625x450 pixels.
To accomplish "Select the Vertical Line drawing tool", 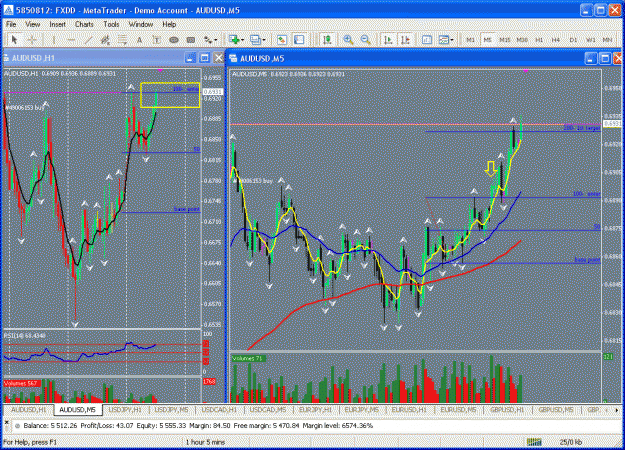I will click(54, 40).
